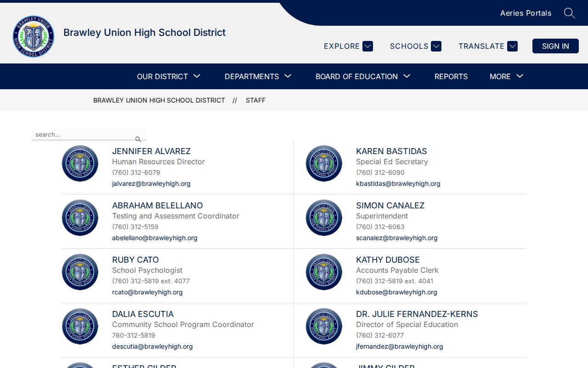Click phone number (760) 312-5159
The height and width of the screenshot is (368, 588).
tap(135, 227)
